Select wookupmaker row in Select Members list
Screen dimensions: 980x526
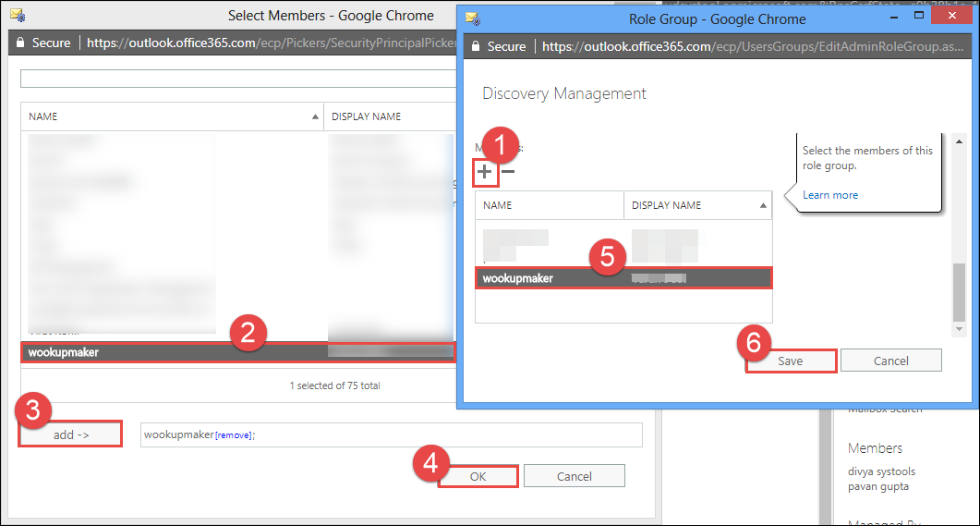[x=238, y=352]
